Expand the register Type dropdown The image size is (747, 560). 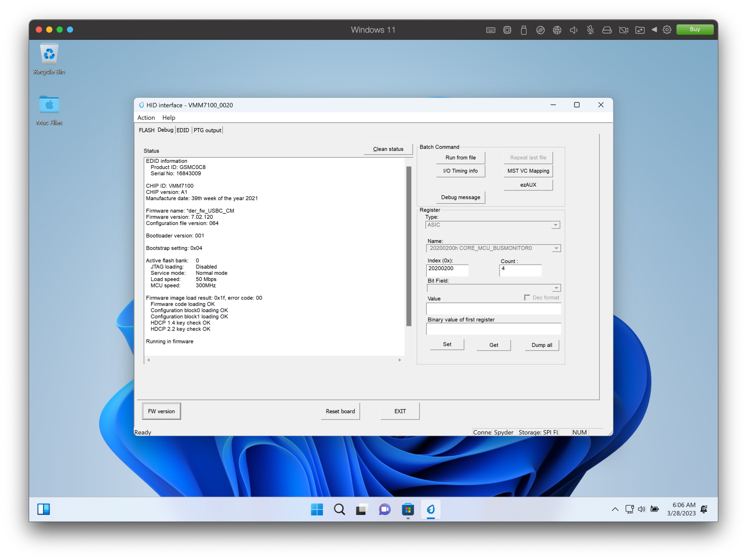tap(555, 225)
